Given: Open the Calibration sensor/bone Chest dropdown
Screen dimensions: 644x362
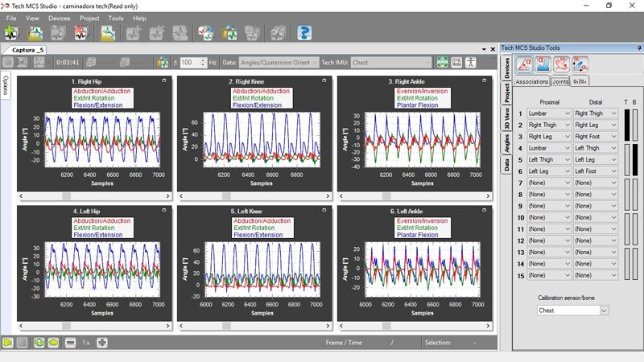Looking at the screenshot, I should point(572,310).
